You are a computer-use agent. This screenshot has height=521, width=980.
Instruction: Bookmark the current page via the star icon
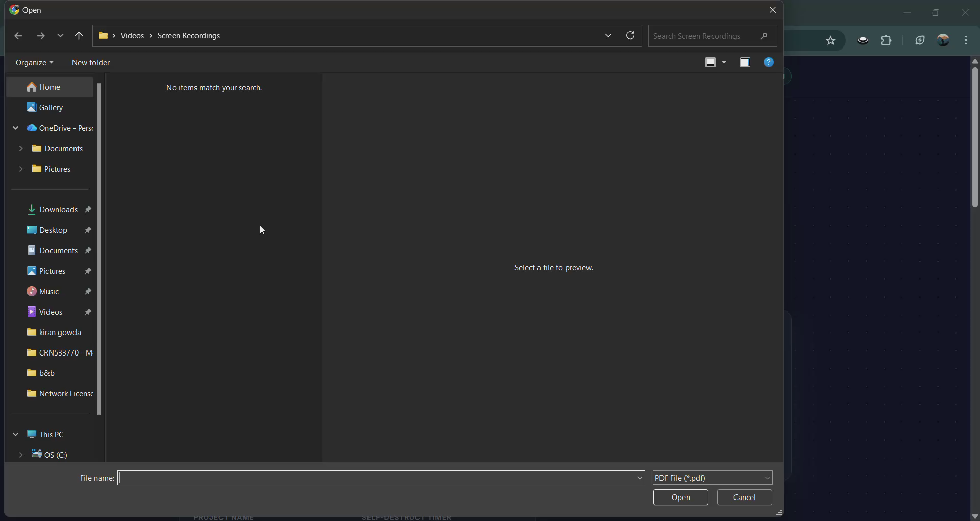point(830,40)
